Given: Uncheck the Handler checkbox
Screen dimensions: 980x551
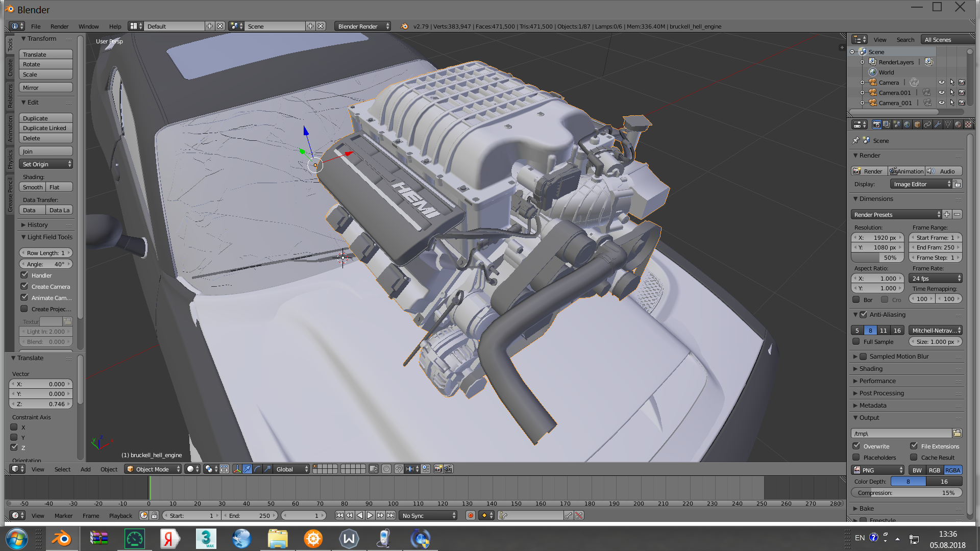Looking at the screenshot, I should point(24,275).
